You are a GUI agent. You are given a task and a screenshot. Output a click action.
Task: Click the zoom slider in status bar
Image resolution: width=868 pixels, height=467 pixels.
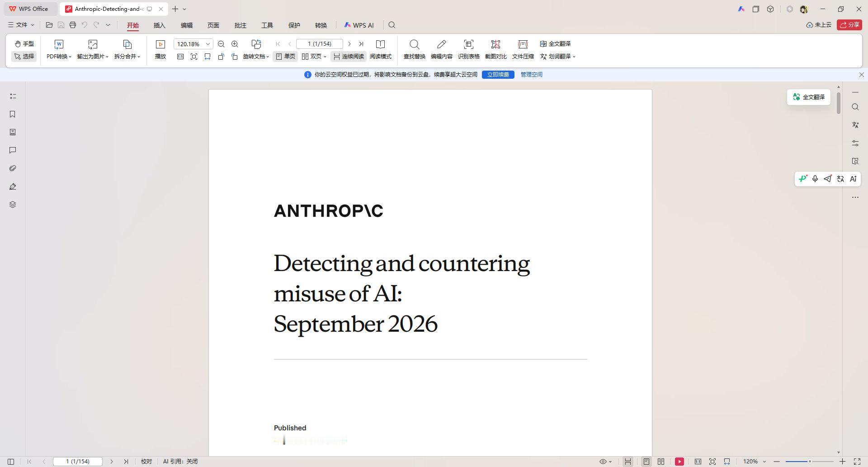coord(810,462)
